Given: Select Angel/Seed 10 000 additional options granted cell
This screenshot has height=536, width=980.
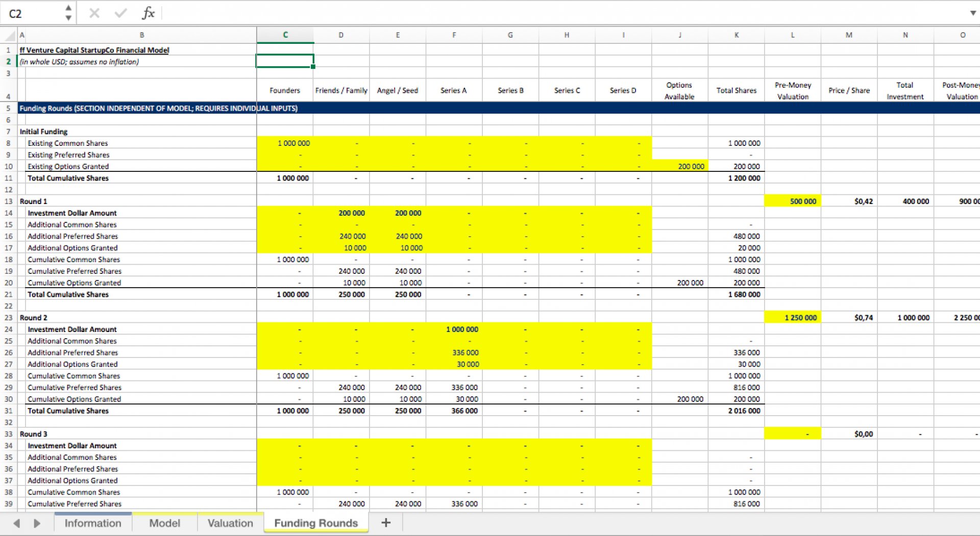Looking at the screenshot, I should (398, 248).
